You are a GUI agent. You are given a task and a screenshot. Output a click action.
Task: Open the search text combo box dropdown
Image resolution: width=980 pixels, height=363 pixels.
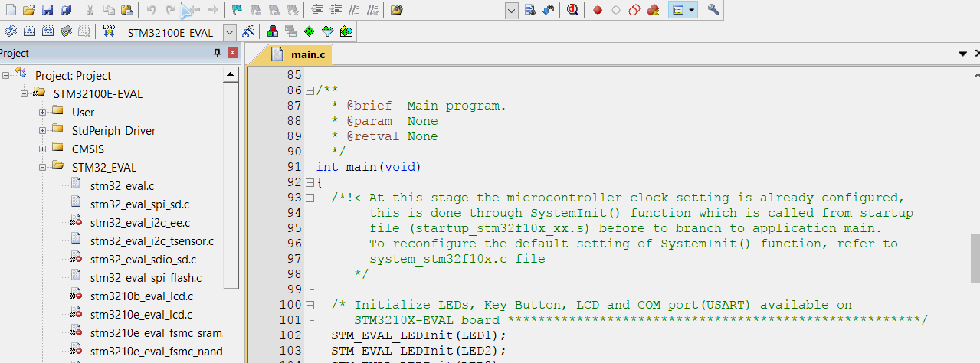[x=512, y=10]
